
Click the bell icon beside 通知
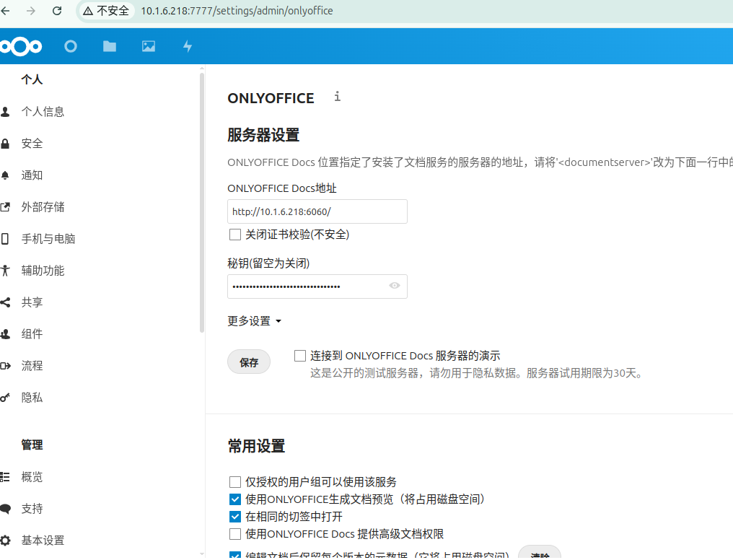click(5, 175)
